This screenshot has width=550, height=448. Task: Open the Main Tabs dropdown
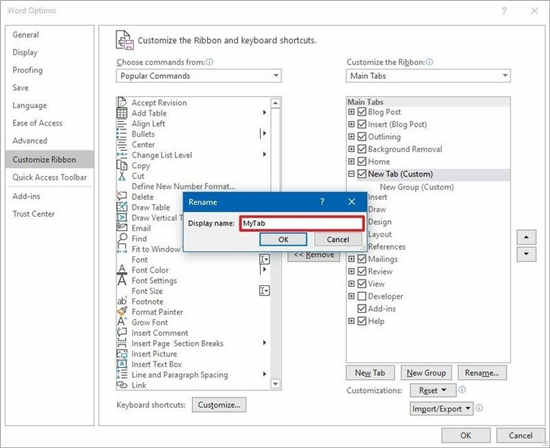tap(428, 76)
